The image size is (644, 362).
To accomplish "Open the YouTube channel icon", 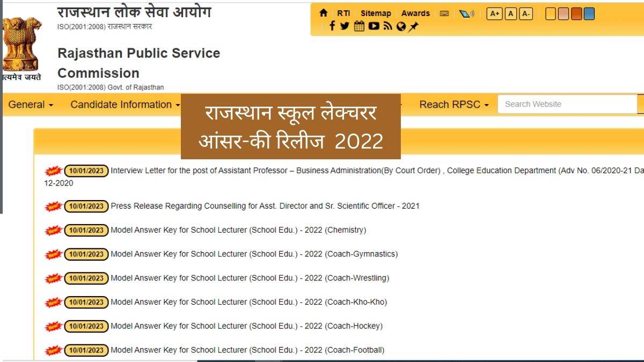I will [x=374, y=26].
